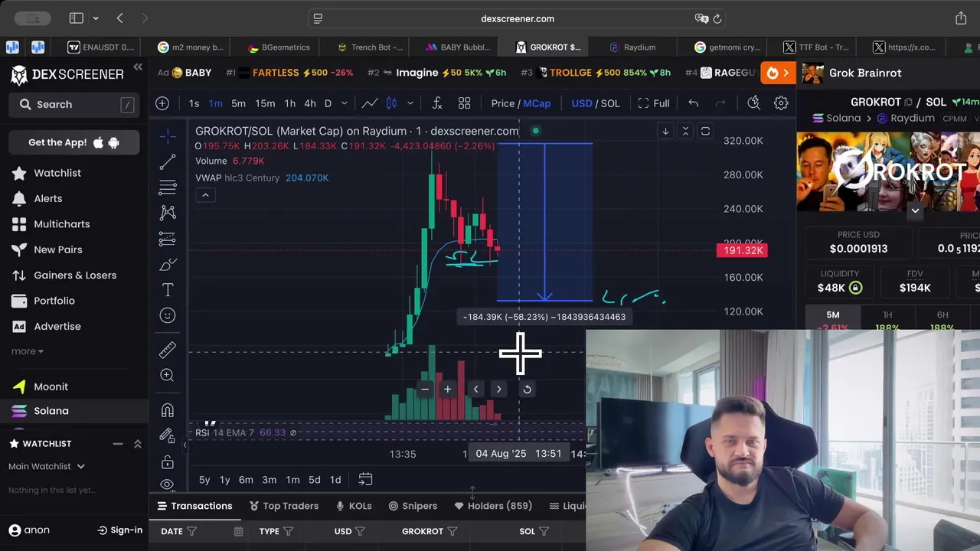Image resolution: width=980 pixels, height=551 pixels.
Task: Open the date range calendar picker
Action: 365,480
